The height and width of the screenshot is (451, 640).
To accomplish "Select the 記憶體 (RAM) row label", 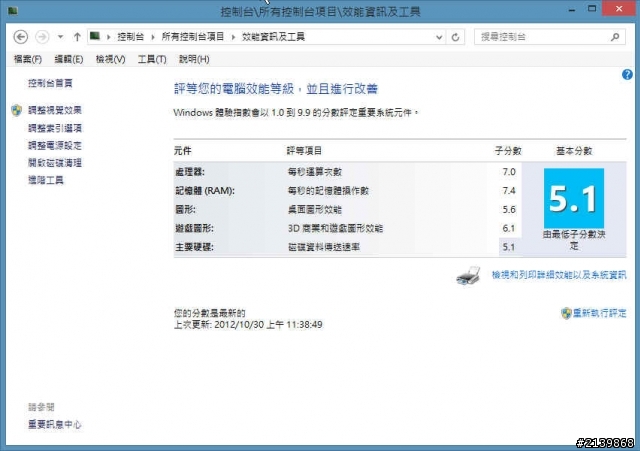I will click(x=205, y=191).
